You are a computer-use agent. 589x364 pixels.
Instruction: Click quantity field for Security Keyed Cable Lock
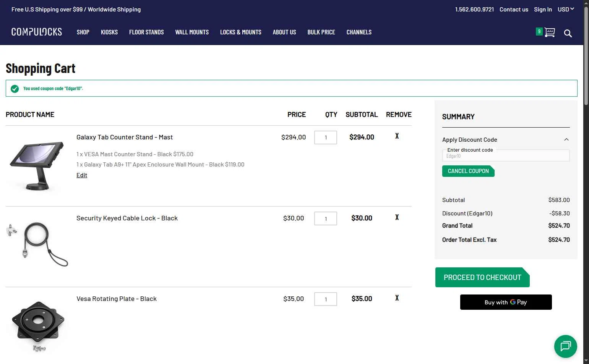pos(326,218)
